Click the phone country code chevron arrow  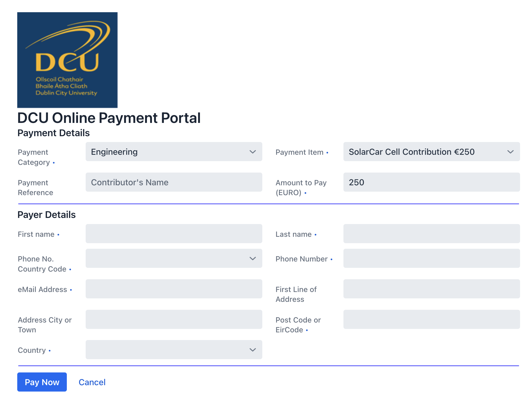(x=252, y=258)
